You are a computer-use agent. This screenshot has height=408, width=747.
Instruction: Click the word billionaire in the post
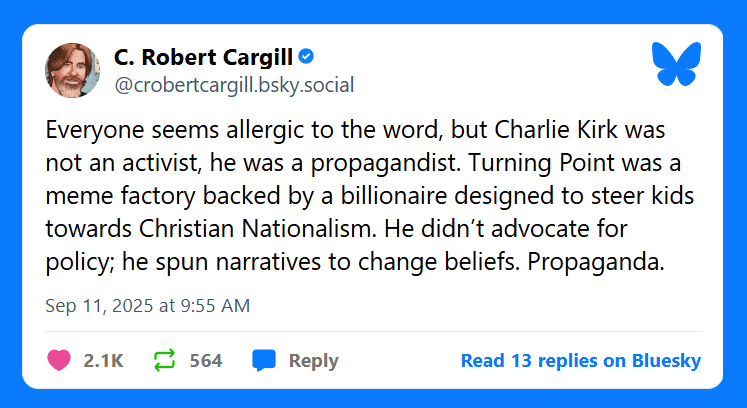pyautogui.click(x=394, y=196)
